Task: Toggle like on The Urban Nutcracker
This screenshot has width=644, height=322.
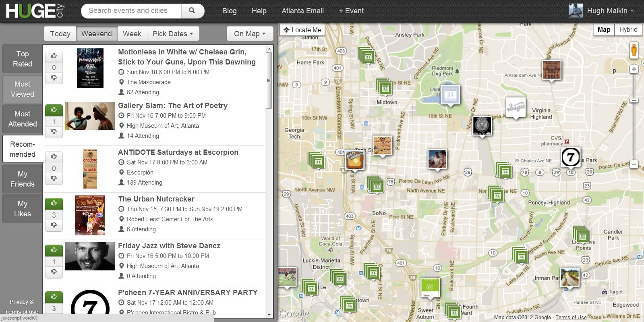Action: (54, 204)
